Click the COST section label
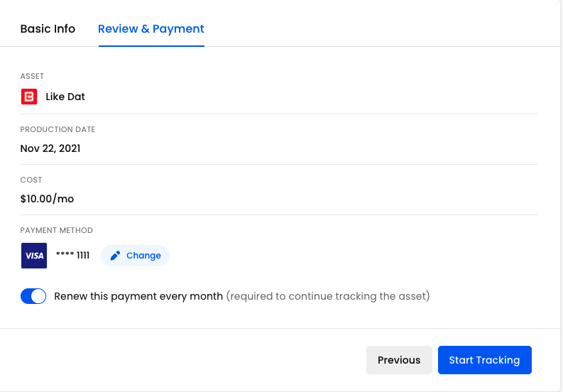Image resolution: width=563 pixels, height=392 pixels. pos(31,180)
